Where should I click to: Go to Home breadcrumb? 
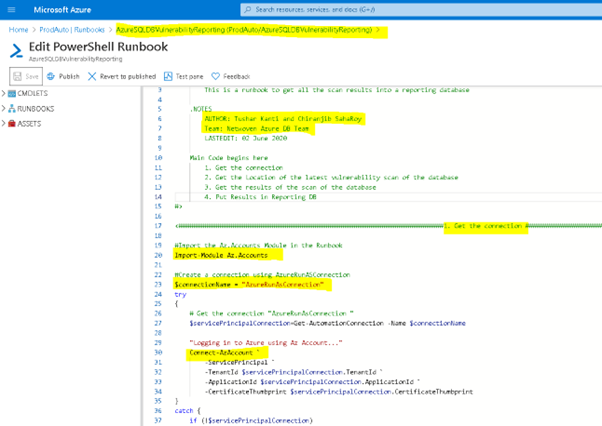pos(18,30)
